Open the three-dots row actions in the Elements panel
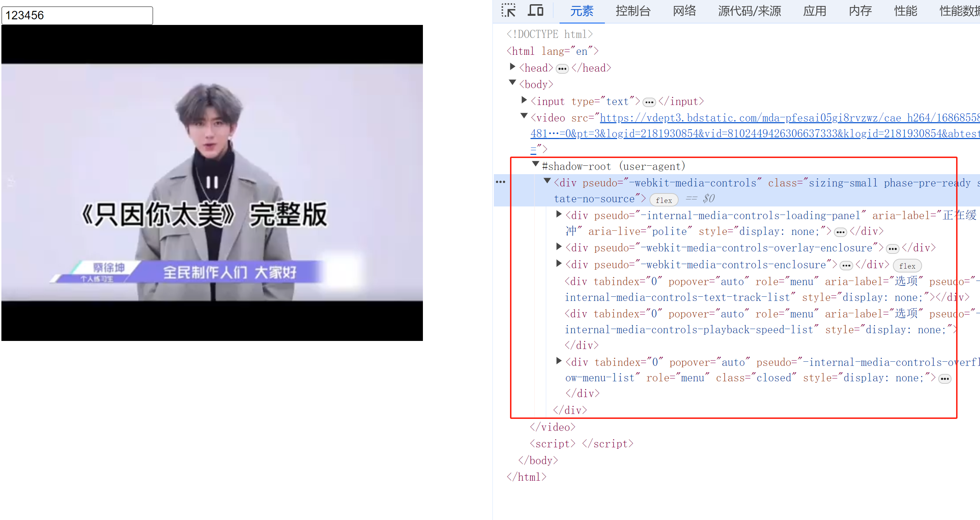The height and width of the screenshot is (520, 980). pyautogui.click(x=501, y=182)
